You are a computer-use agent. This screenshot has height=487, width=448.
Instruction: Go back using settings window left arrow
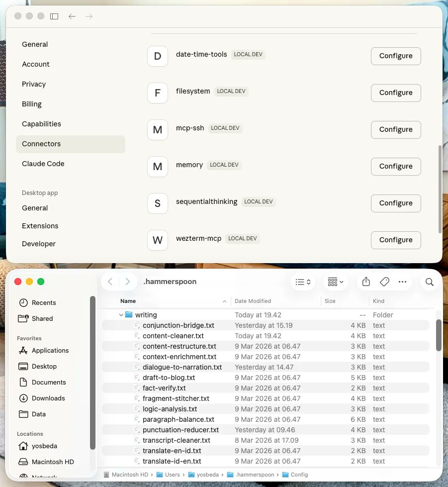tap(72, 16)
